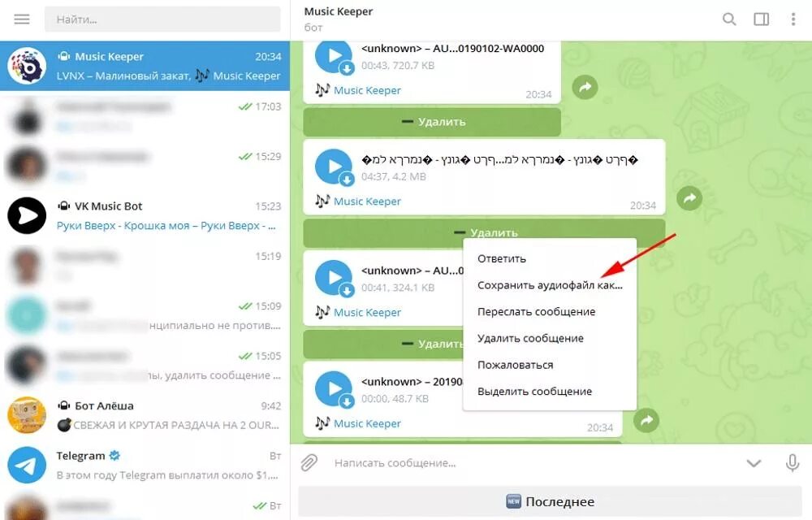This screenshot has height=520, width=812.
Task: Click the Music Keeper chat header title
Action: coord(338,11)
